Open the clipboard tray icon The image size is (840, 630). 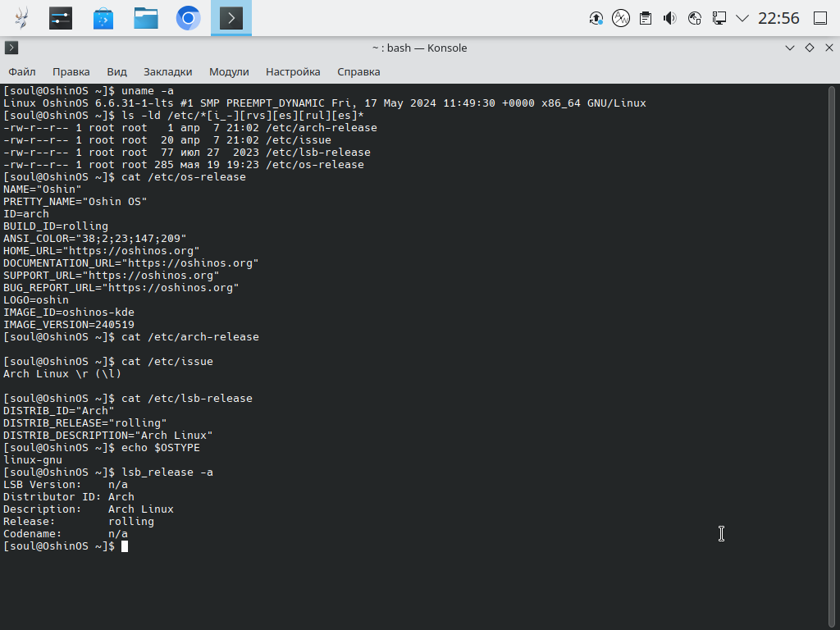point(646,18)
